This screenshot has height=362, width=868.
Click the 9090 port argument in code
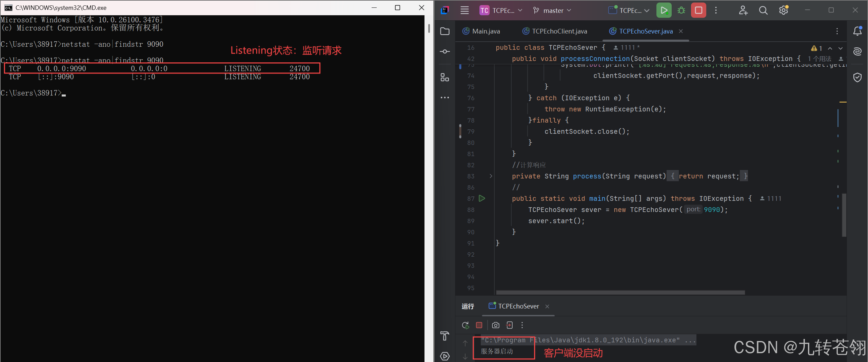(x=712, y=210)
